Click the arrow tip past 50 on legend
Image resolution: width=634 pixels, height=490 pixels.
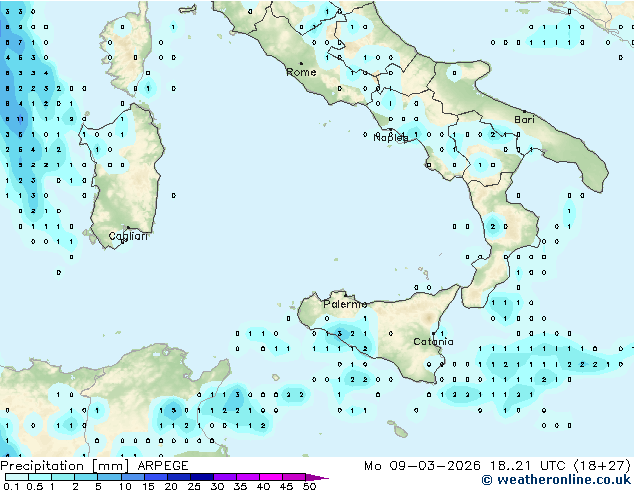pos(317,477)
